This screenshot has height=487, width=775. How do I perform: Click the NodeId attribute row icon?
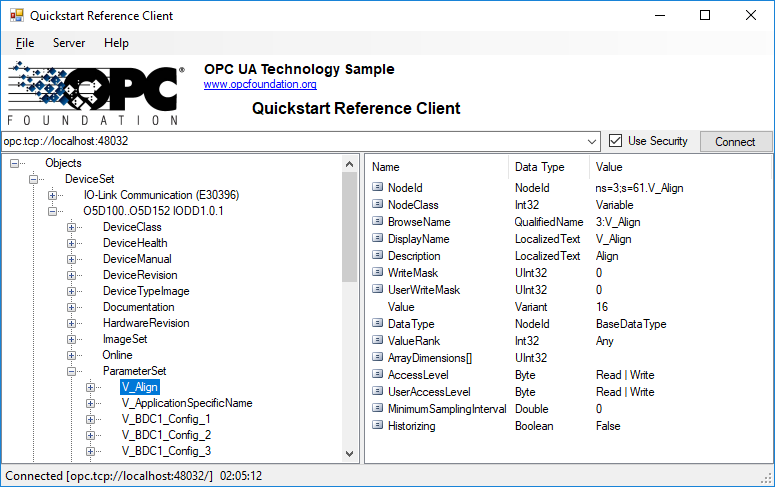tap(378, 187)
